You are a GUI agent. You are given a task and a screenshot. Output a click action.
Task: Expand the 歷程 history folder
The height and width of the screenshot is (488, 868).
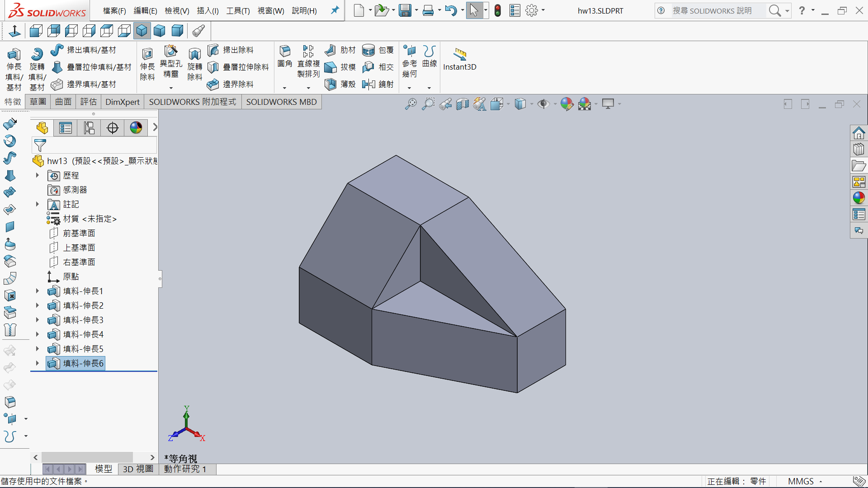pyautogui.click(x=38, y=175)
